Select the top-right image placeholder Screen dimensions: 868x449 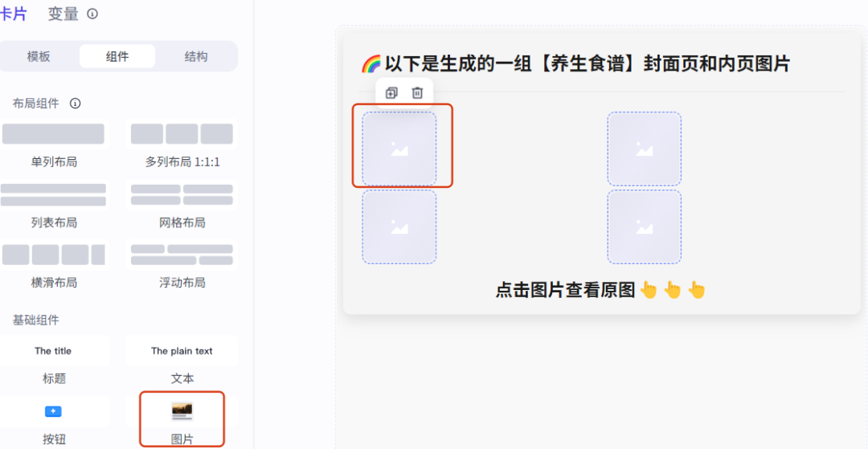coord(645,149)
